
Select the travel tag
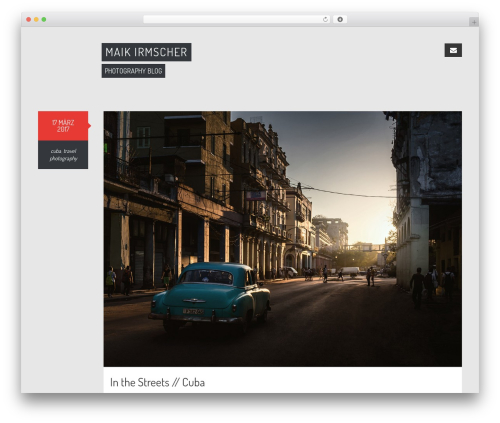pyautogui.click(x=70, y=151)
